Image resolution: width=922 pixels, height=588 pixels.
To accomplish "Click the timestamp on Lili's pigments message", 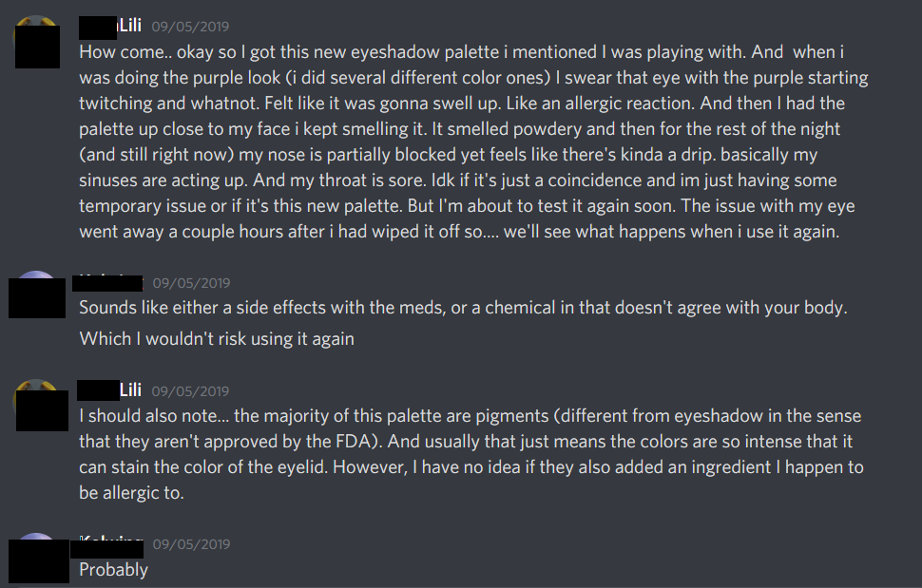I will point(190,390).
